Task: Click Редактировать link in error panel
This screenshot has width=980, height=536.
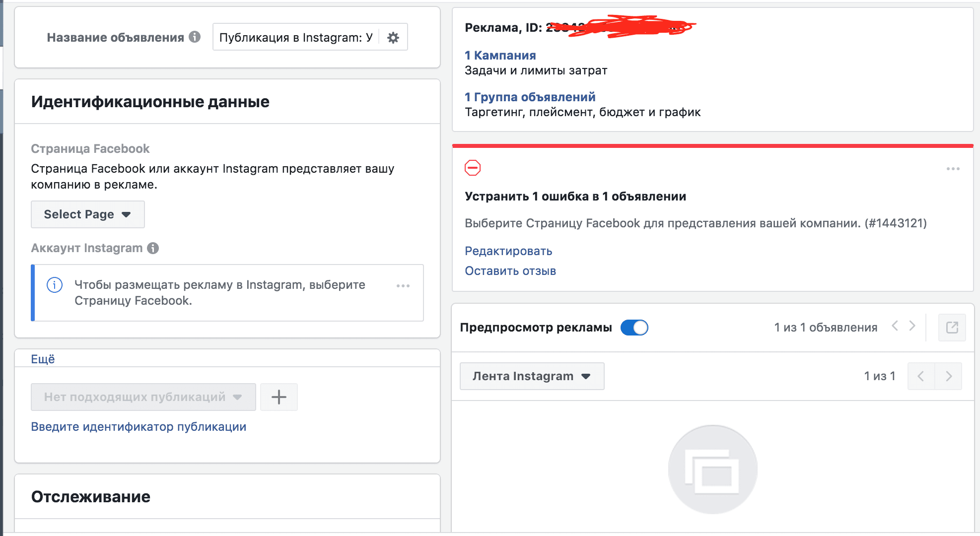Action: click(508, 251)
